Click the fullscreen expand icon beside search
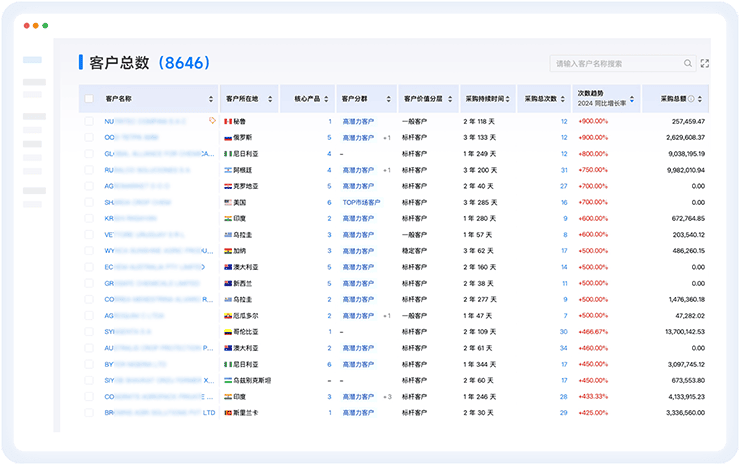 coord(705,63)
